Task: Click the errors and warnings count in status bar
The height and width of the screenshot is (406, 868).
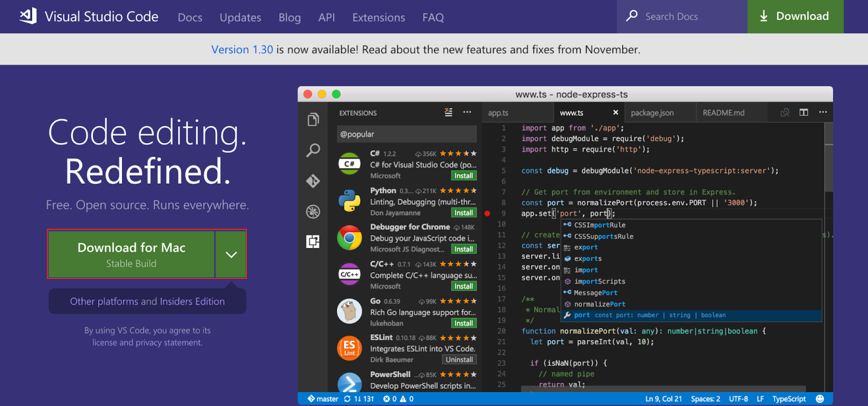Action: [398, 399]
